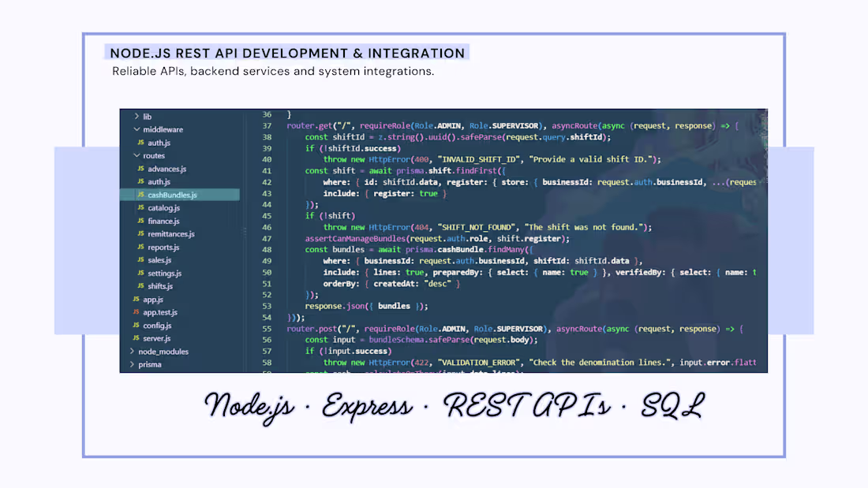This screenshot has height=488, width=868.
Task: Open settings.js file
Action: click(164, 274)
